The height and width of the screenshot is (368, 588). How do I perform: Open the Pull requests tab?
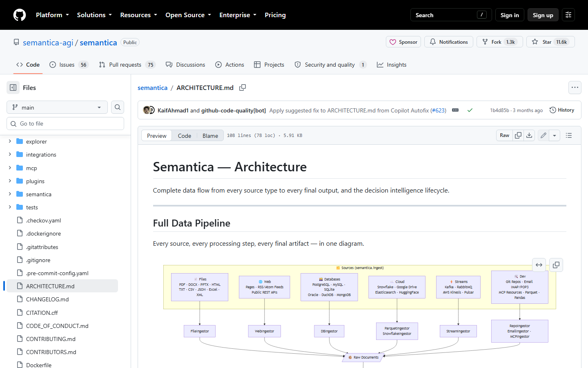point(127,65)
